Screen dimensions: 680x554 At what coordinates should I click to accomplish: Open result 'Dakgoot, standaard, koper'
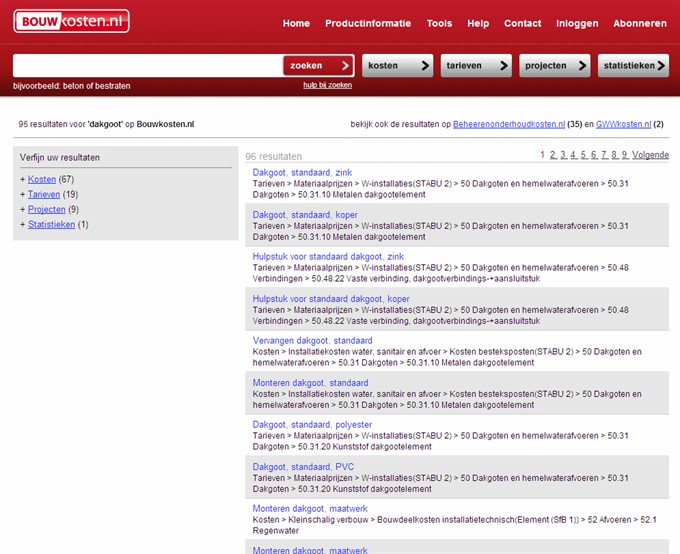[305, 215]
